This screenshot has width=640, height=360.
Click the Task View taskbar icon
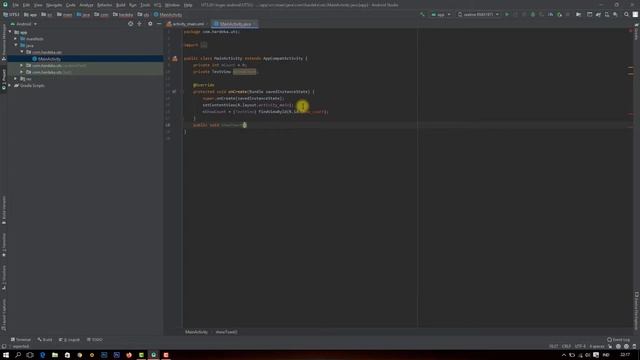(30, 355)
